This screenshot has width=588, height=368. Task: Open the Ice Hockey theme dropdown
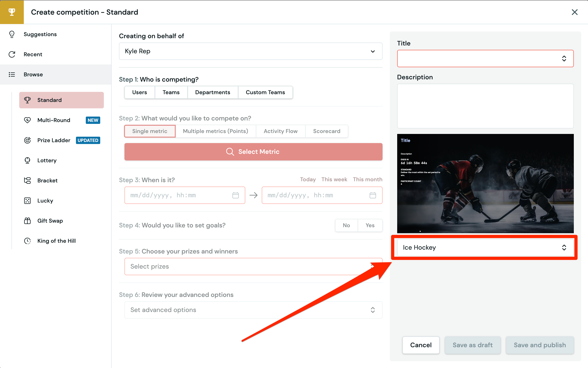click(485, 248)
